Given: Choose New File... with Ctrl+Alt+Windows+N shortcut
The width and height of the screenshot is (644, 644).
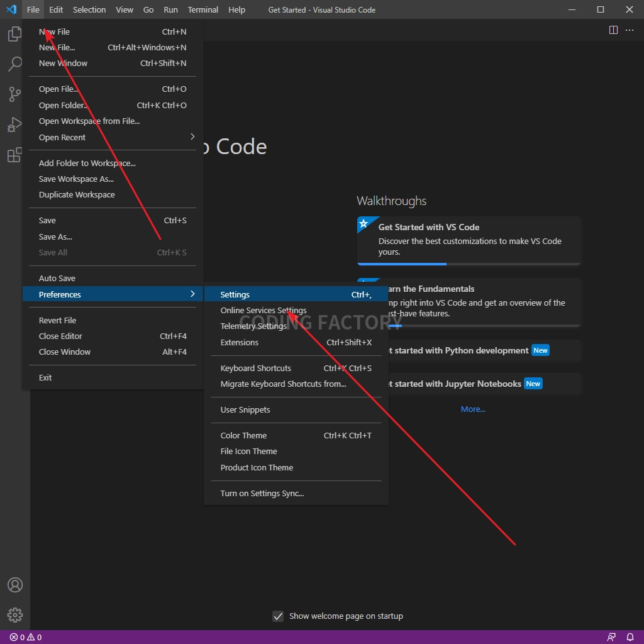Looking at the screenshot, I should pos(113,47).
